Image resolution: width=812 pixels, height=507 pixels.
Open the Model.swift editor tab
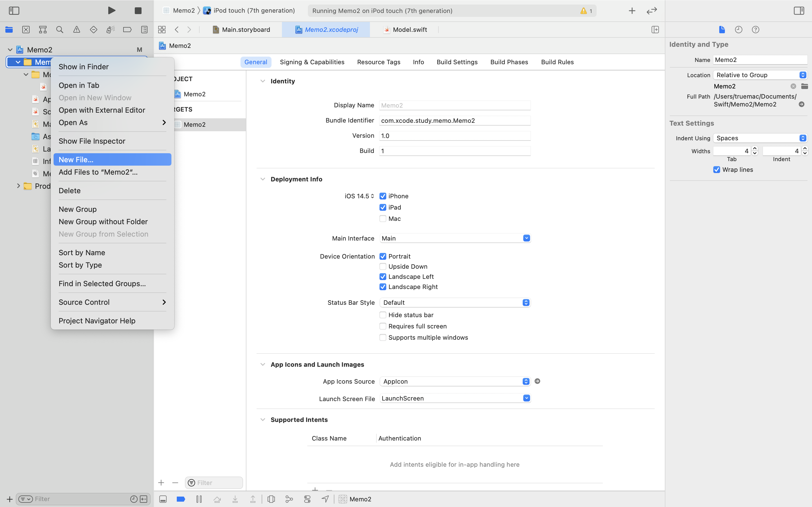[x=409, y=30]
